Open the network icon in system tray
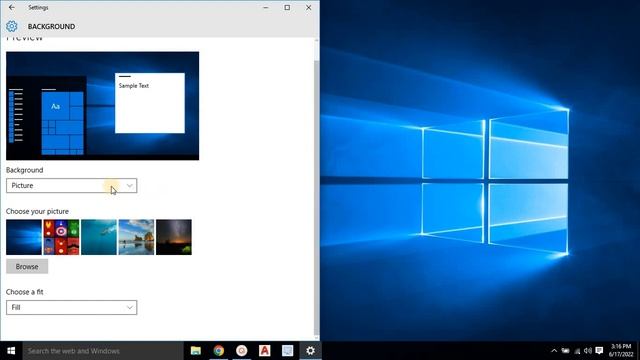640x360 pixels. 577,351
